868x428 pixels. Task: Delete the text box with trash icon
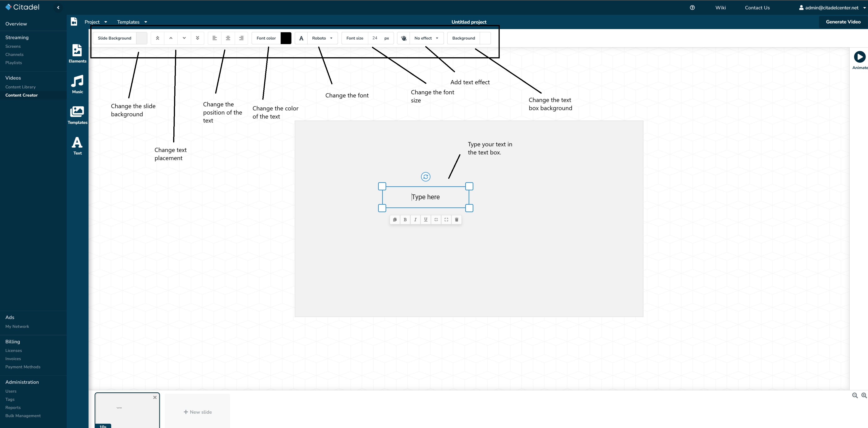click(457, 219)
